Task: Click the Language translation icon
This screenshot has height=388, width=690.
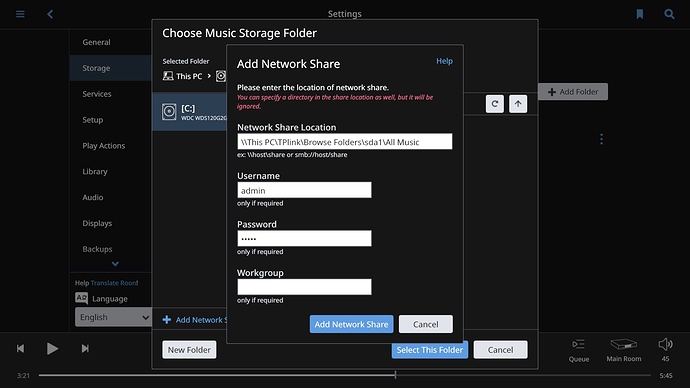Action: coord(81,298)
